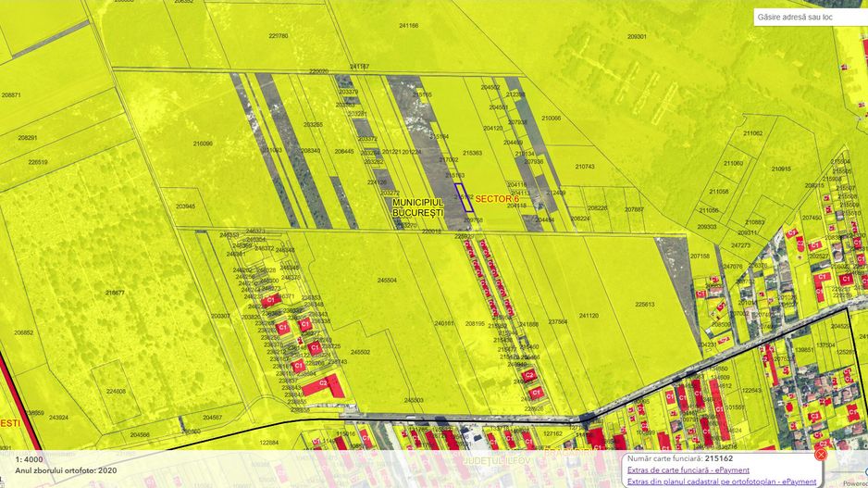Image resolution: width=868 pixels, height=488 pixels.
Task: Select parcel labeled 206852
Action: point(24,333)
